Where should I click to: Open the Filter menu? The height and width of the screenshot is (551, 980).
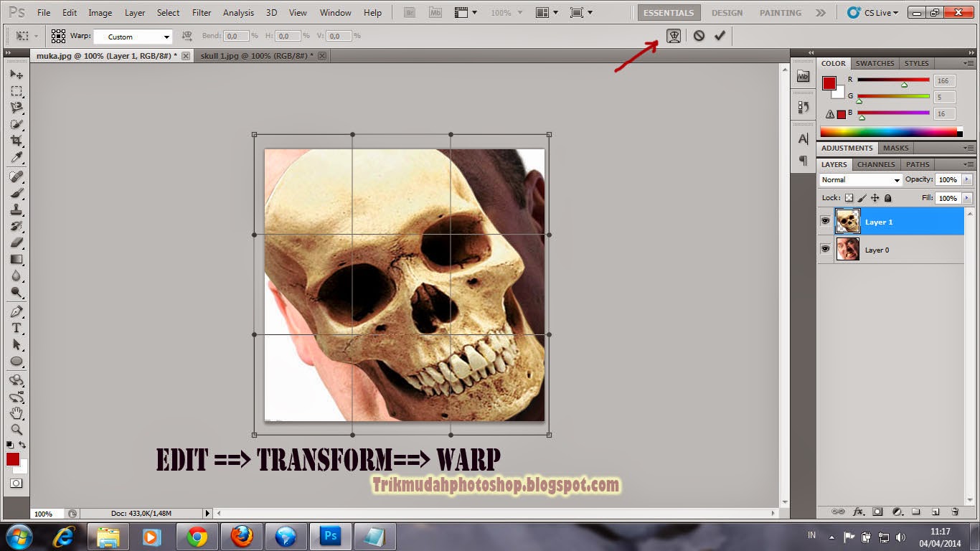coord(202,12)
